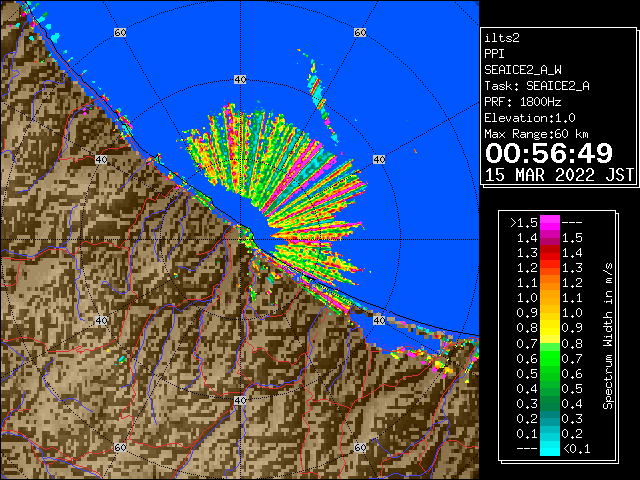Select the "Elevation:1.0" text

[x=530, y=118]
